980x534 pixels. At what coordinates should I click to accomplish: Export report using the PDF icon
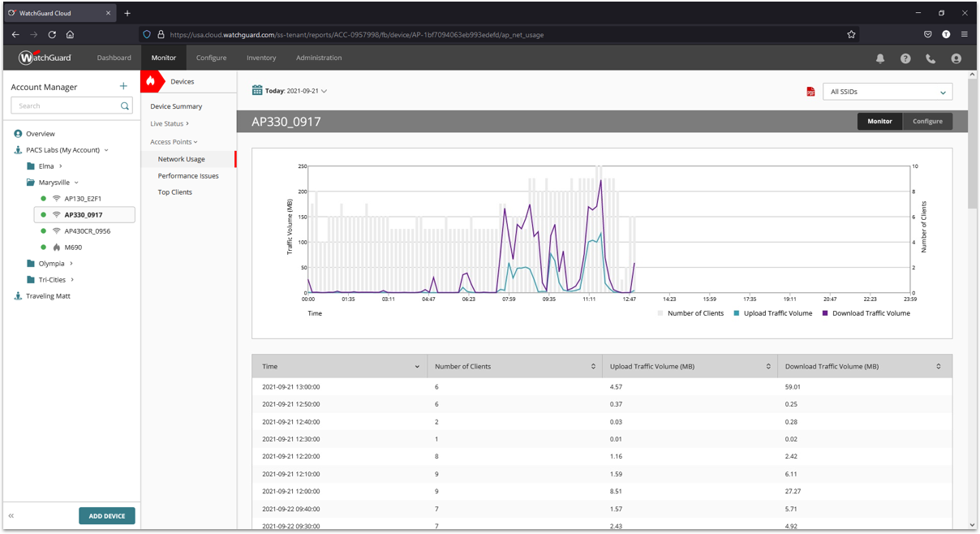[x=810, y=93]
